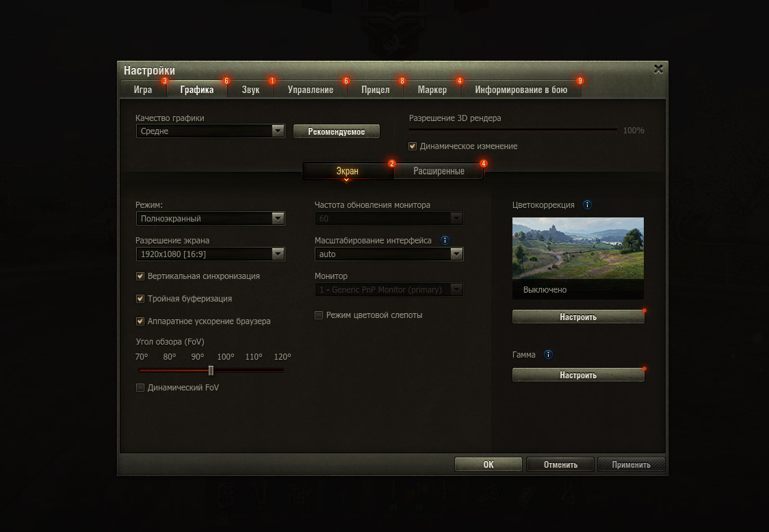Go to the Управление tab
Viewport: 769px width, 532px height.
[x=310, y=90]
